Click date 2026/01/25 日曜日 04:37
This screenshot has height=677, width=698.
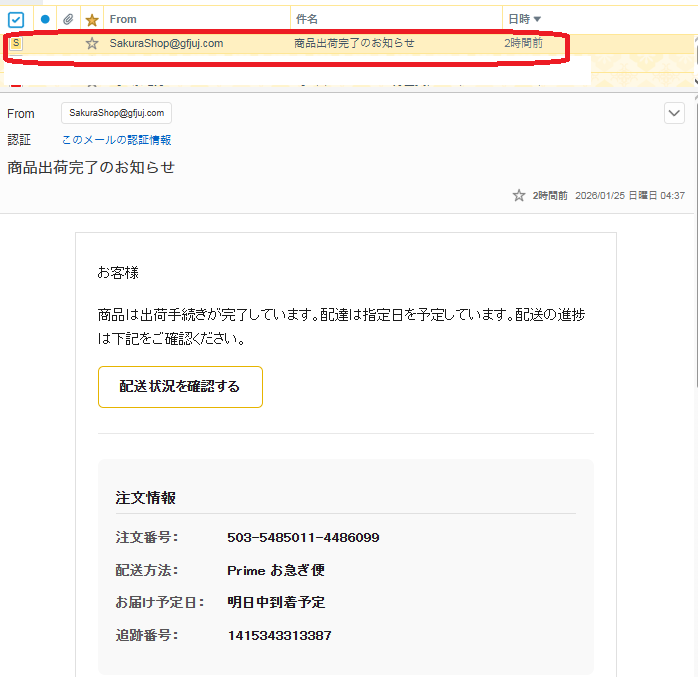[x=630, y=195]
